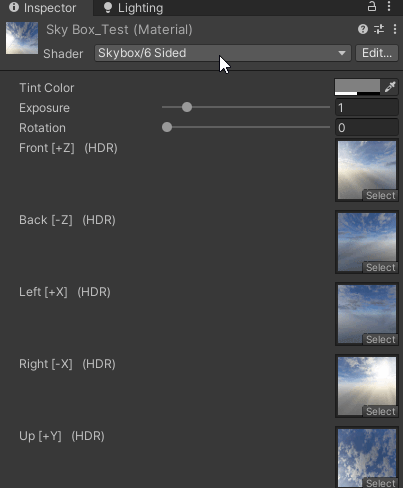
Task: Click the shader dropdown arrow
Action: click(342, 53)
